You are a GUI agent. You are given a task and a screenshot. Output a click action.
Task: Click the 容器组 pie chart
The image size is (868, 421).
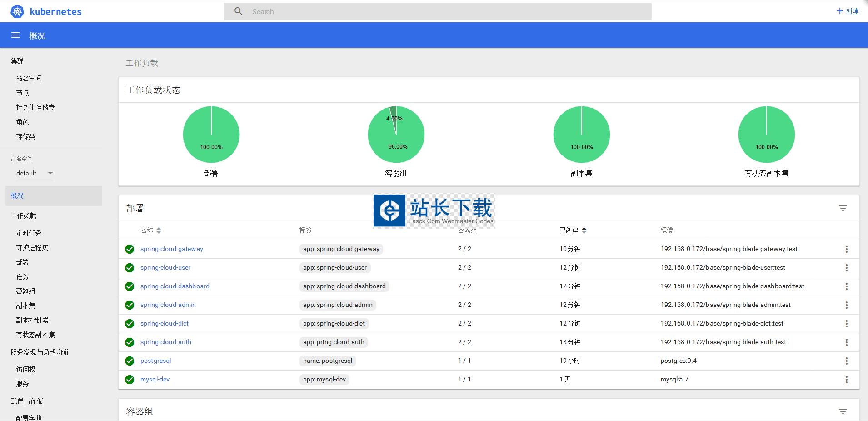(x=396, y=135)
